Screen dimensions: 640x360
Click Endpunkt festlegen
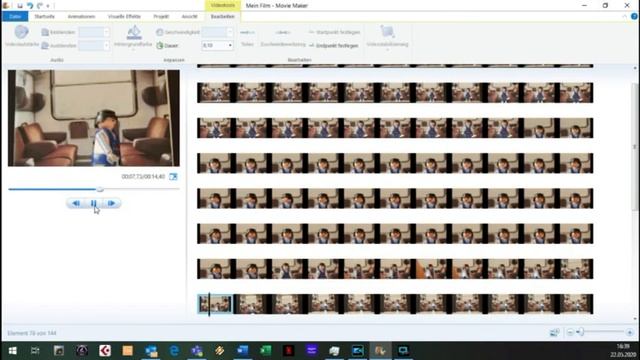[333, 46]
